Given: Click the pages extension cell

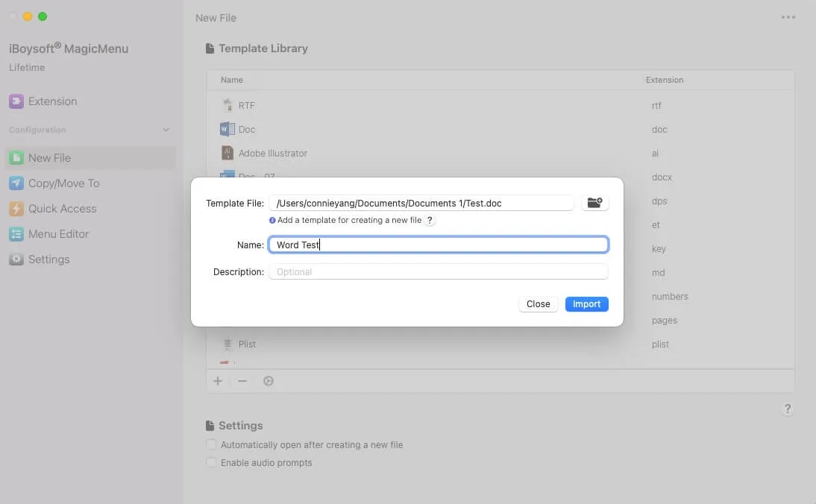Looking at the screenshot, I should (x=665, y=321).
